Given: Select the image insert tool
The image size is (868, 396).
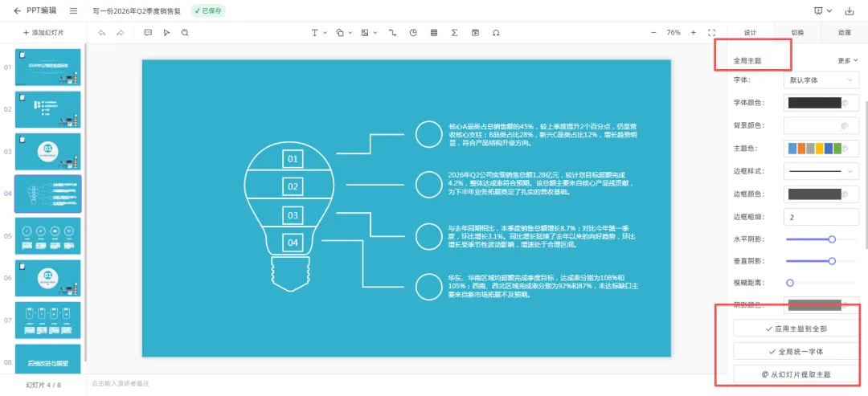Looking at the screenshot, I should click(365, 33).
